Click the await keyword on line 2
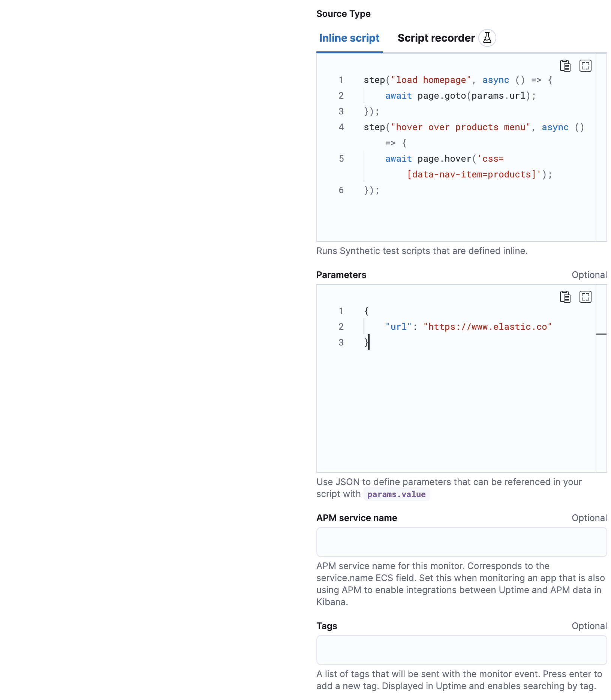The image size is (611, 700). [x=398, y=95]
